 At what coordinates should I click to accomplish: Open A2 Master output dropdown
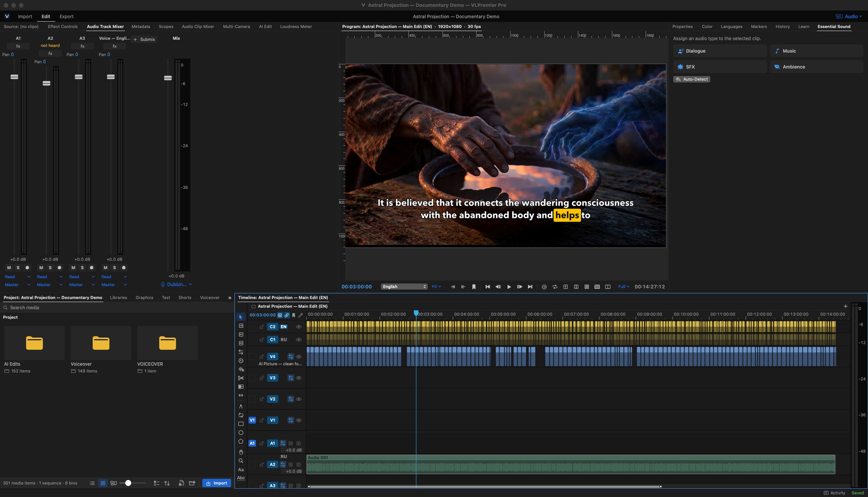[x=50, y=285]
